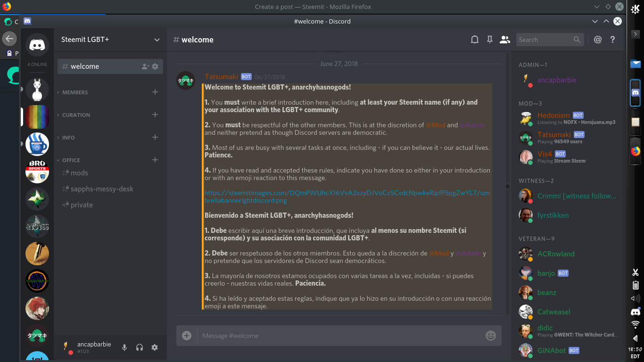644x362 pixels.
Task: Open the Tatsumaki server icon in sidebar
Action: pyautogui.click(x=37, y=336)
